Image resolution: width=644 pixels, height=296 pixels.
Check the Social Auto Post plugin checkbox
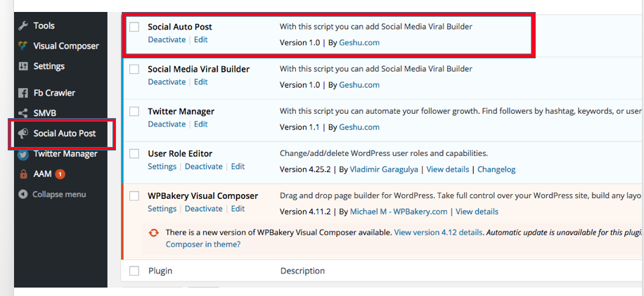click(x=134, y=27)
